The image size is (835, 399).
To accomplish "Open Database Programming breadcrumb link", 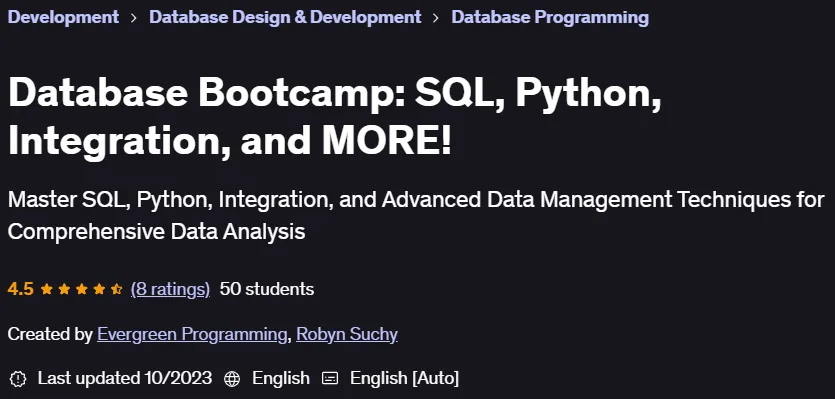I will pyautogui.click(x=550, y=17).
